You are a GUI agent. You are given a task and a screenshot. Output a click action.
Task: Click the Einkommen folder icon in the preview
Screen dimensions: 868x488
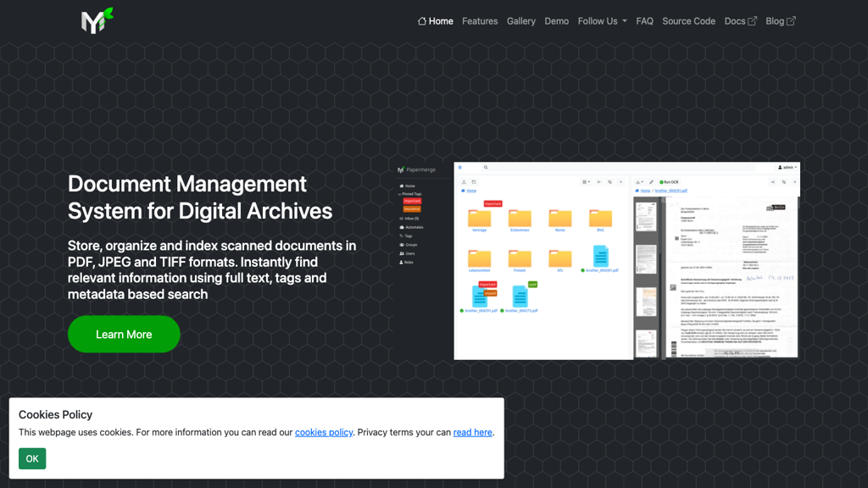pyautogui.click(x=520, y=218)
